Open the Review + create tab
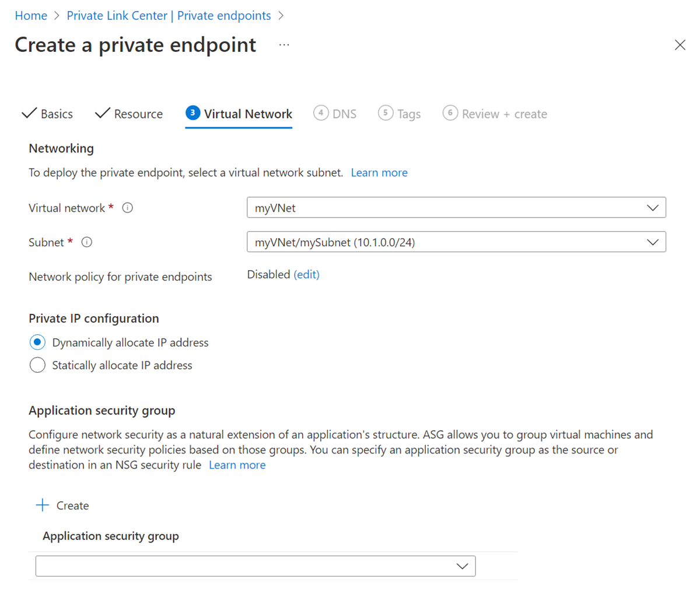The image size is (700, 601). 504,114
